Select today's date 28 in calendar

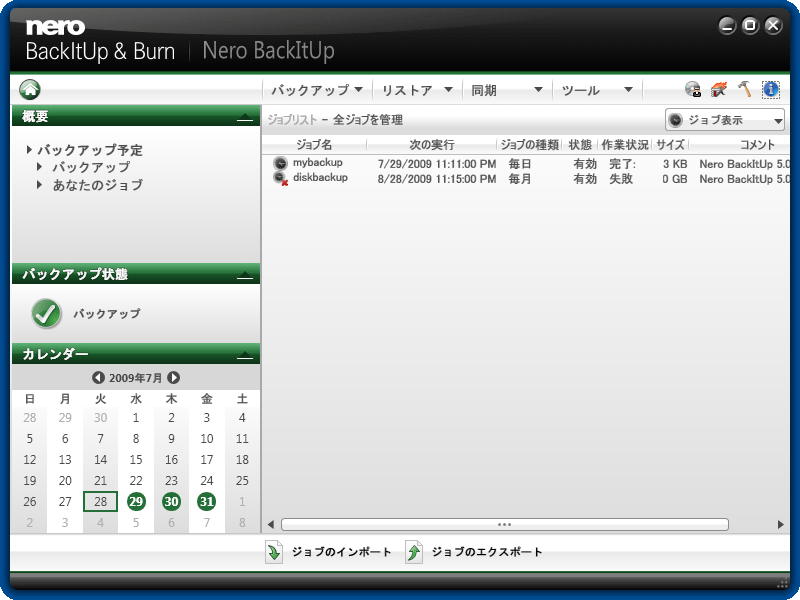tap(101, 502)
